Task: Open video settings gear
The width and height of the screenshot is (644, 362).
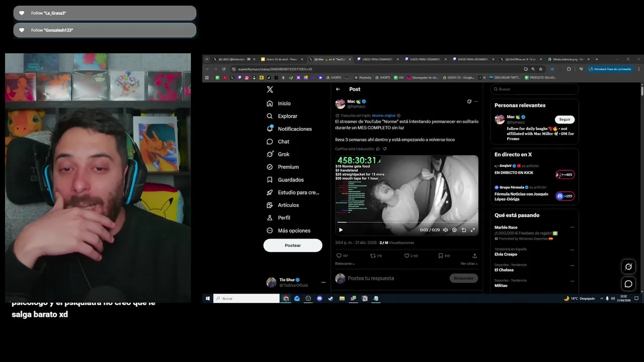Action: click(x=454, y=230)
